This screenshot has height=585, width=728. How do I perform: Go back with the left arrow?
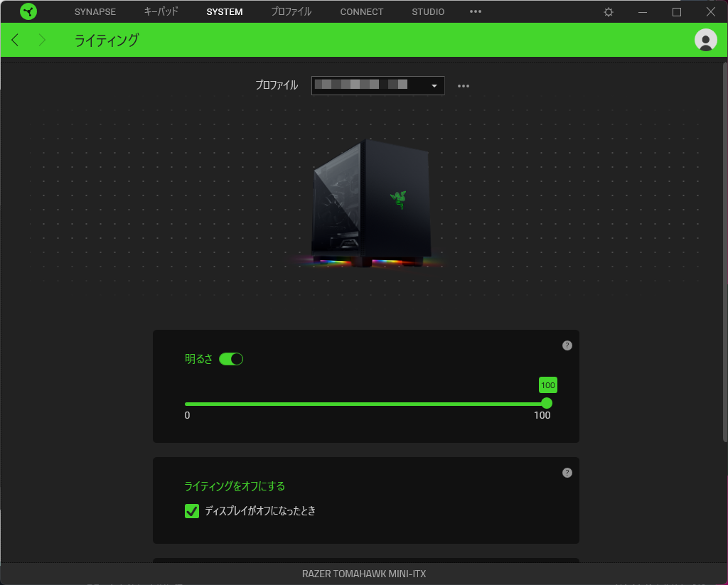16,40
